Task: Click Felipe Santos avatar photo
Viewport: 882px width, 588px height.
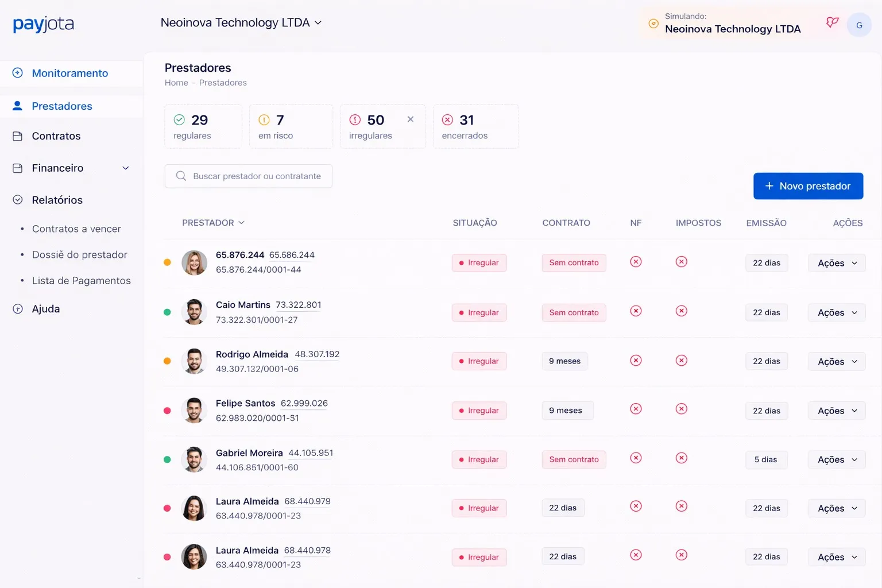Action: click(194, 411)
